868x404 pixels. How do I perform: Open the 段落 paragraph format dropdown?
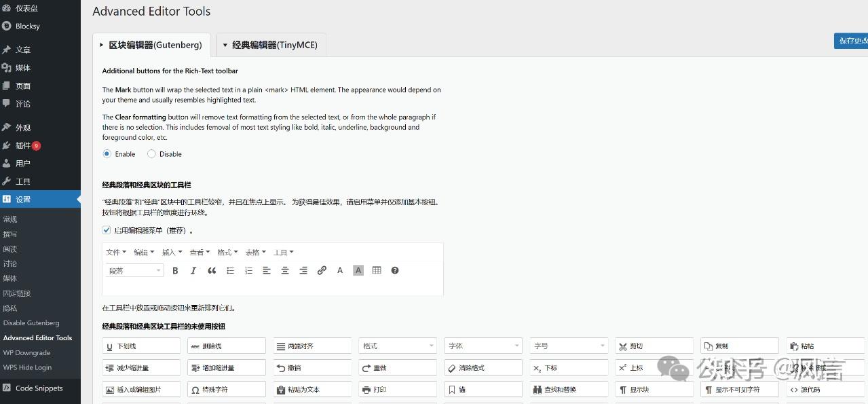tap(134, 270)
